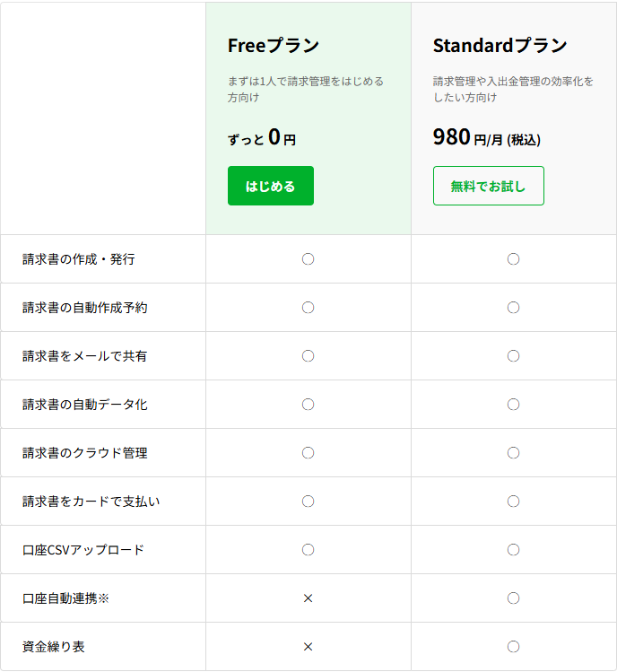Click Free plan circle for 請求書の作成・発行
This screenshot has width=617, height=672.
pos(308,259)
